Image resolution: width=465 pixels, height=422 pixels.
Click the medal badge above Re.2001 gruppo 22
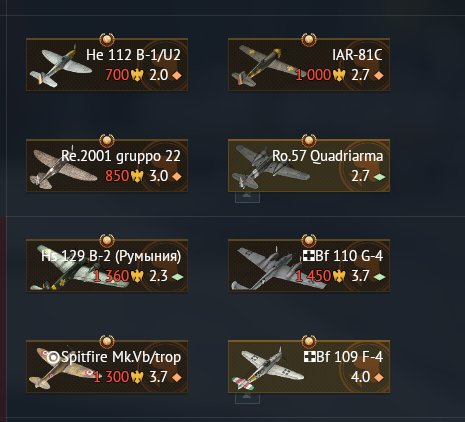point(107,140)
